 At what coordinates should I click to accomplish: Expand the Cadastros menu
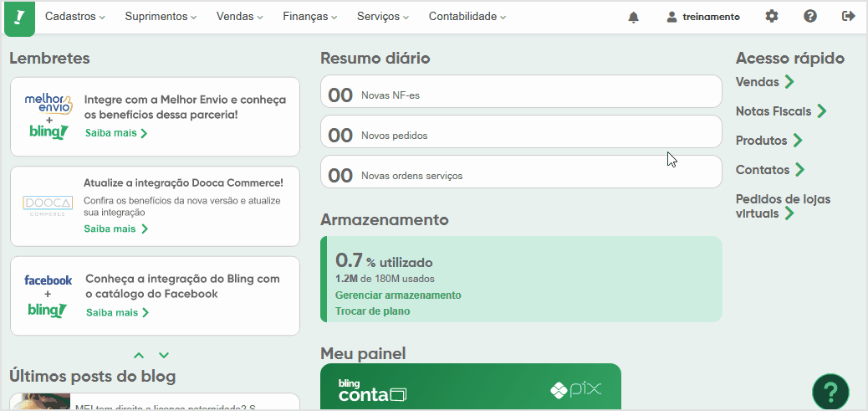point(74,17)
